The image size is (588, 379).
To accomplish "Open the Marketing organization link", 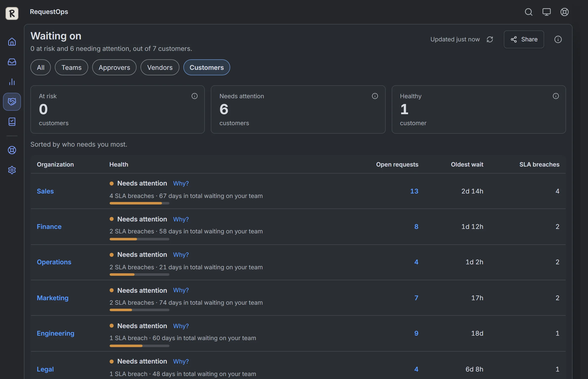I will click(53, 298).
